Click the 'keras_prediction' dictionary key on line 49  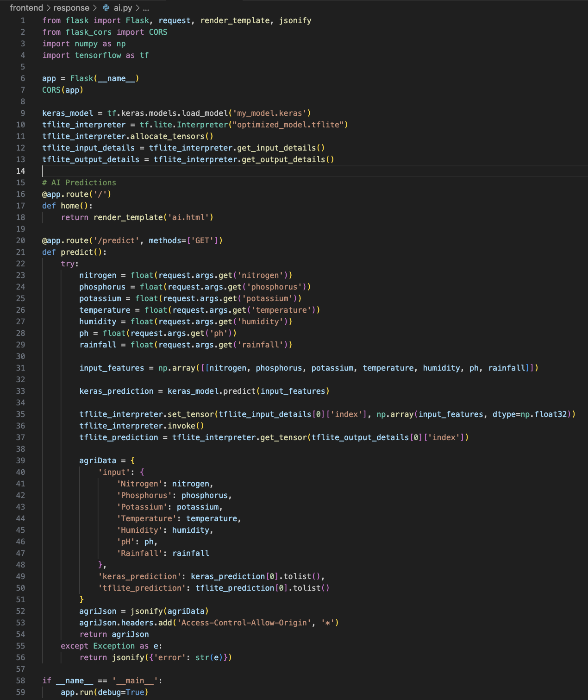coord(139,576)
